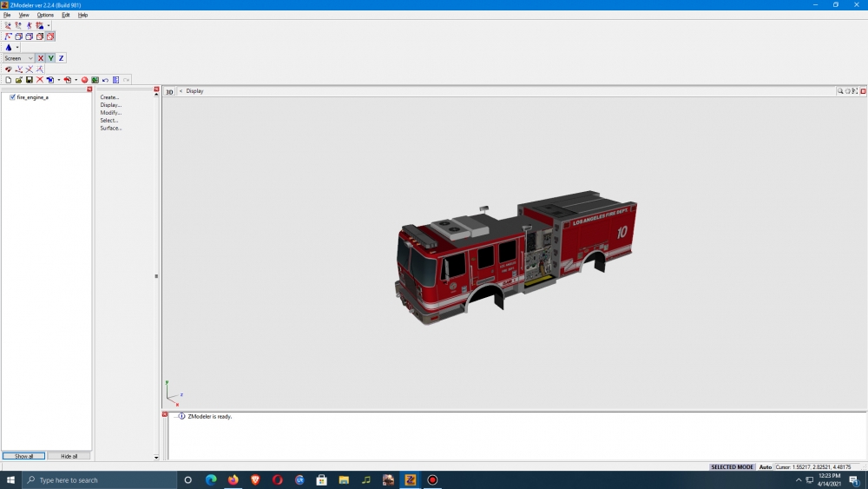Image resolution: width=868 pixels, height=489 pixels.
Task: Click the 3D viewport type button
Action: pos(169,91)
